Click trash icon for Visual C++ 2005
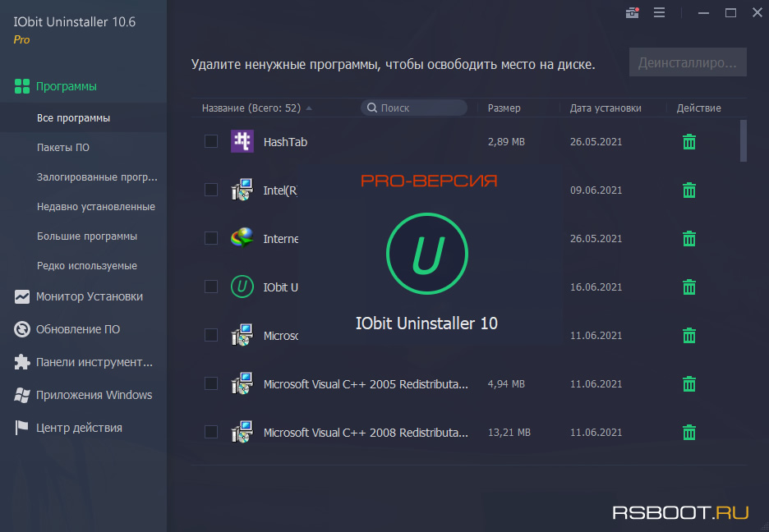The width and height of the screenshot is (769, 532). 689,384
